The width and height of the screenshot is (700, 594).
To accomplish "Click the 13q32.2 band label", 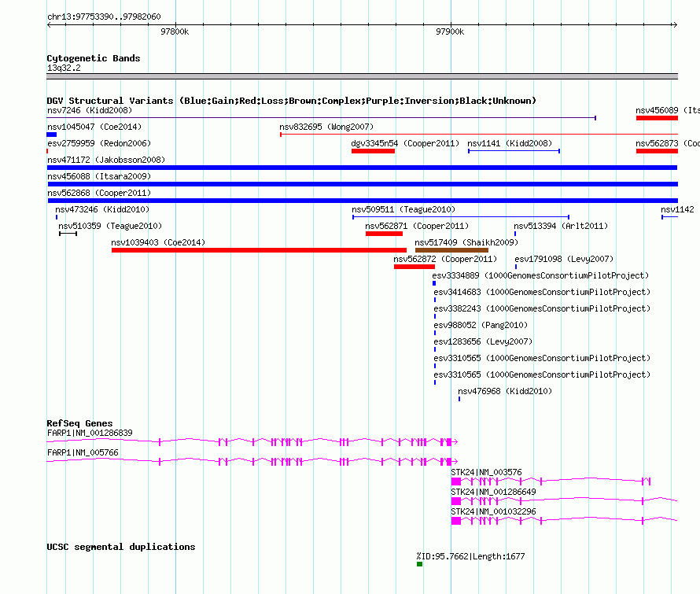I will [x=64, y=68].
